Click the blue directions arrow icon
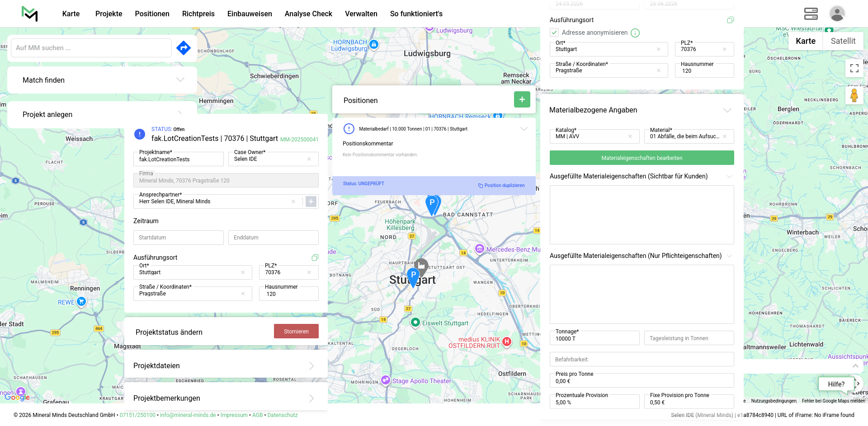Viewport: 868px width, 426px height. coord(184,48)
